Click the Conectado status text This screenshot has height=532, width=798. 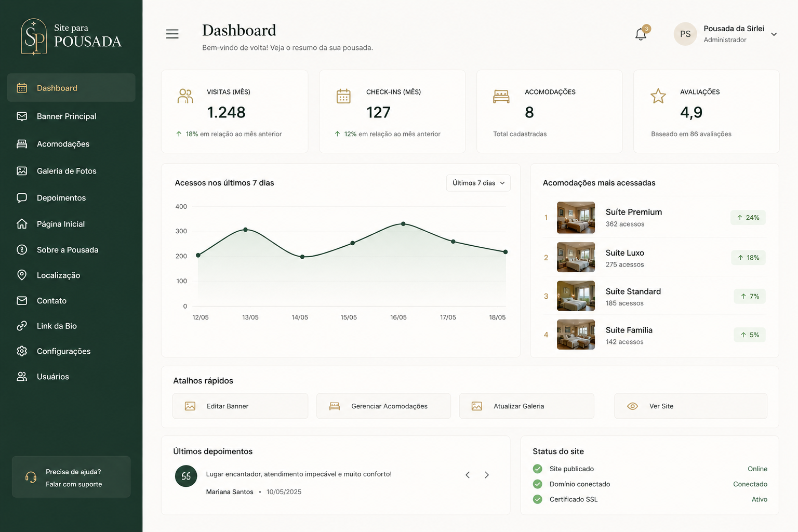(750, 484)
